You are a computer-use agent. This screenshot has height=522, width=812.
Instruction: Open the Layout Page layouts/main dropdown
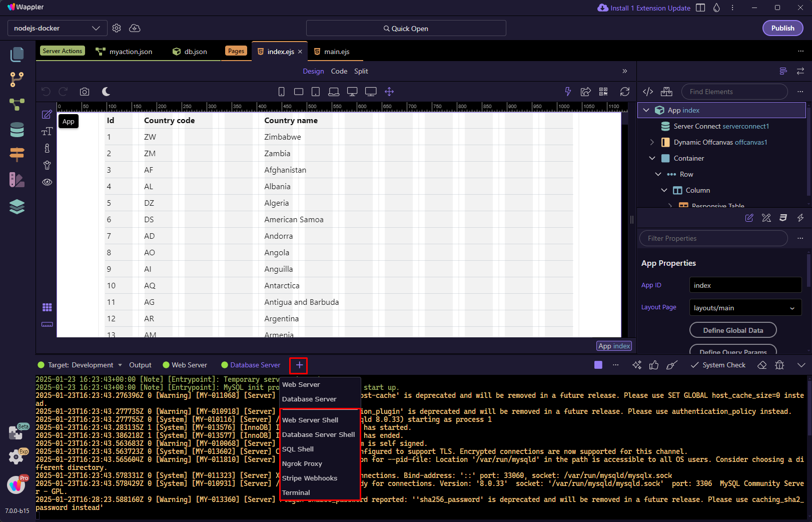coord(745,308)
